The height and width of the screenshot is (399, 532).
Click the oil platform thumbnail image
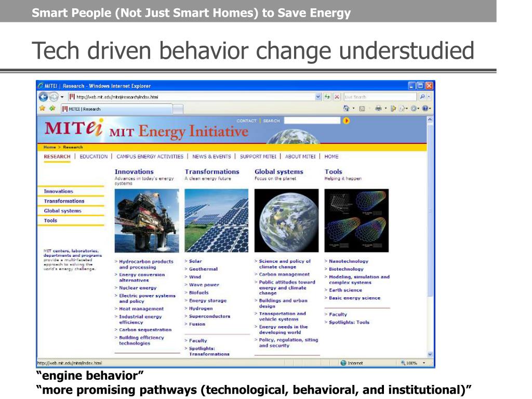(147, 220)
